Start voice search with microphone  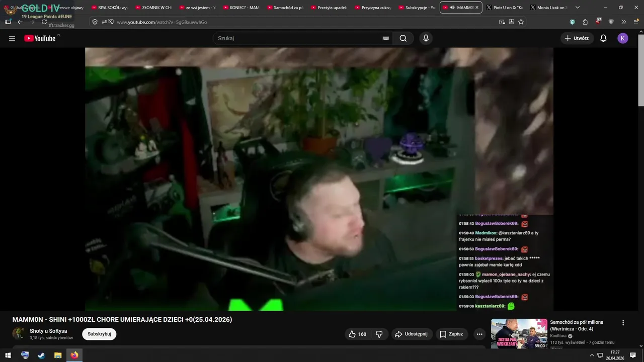click(x=426, y=38)
